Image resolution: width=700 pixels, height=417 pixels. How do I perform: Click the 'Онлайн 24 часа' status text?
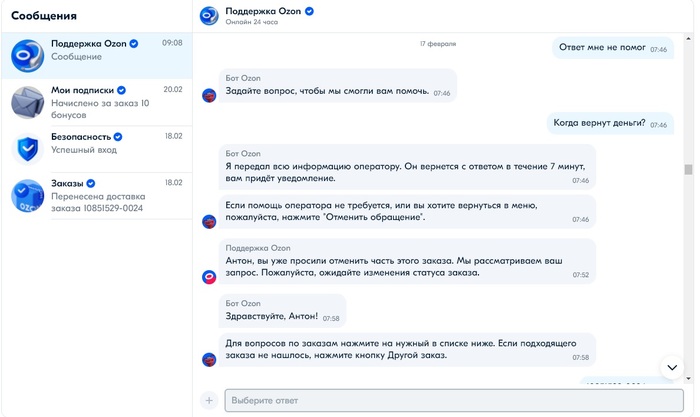tap(251, 22)
